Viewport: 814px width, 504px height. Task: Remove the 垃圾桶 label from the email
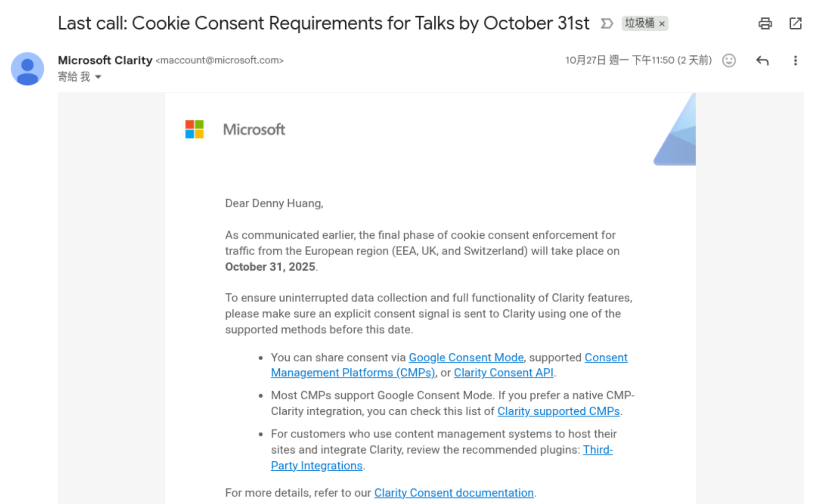662,24
